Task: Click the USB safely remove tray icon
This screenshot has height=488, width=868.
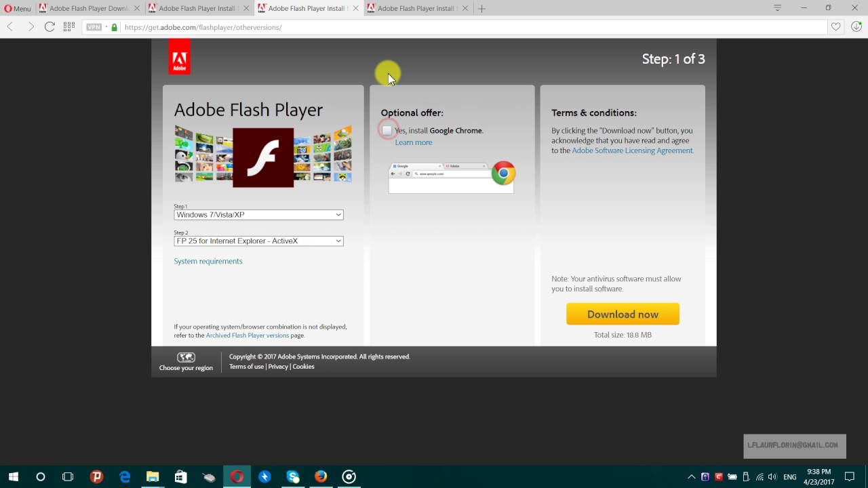Action: click(x=746, y=477)
